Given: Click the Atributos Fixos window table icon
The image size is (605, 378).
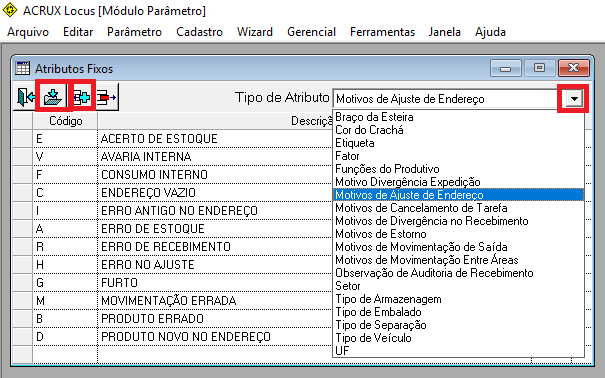Looking at the screenshot, I should 22,68.
